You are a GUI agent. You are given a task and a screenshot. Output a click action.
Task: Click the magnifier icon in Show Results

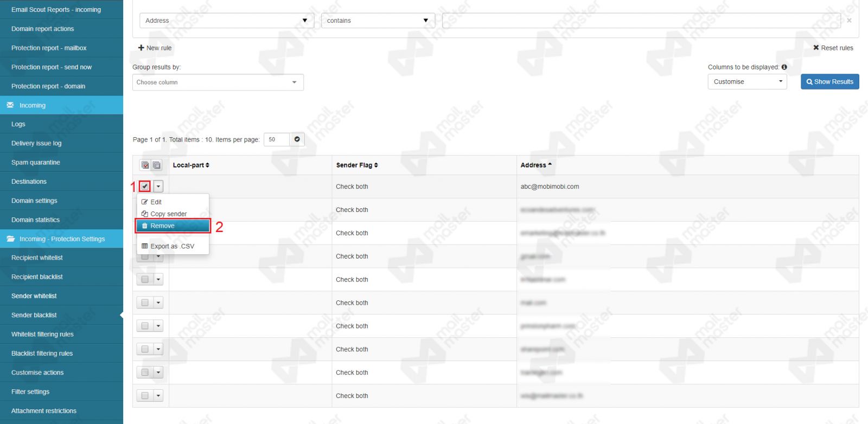809,82
